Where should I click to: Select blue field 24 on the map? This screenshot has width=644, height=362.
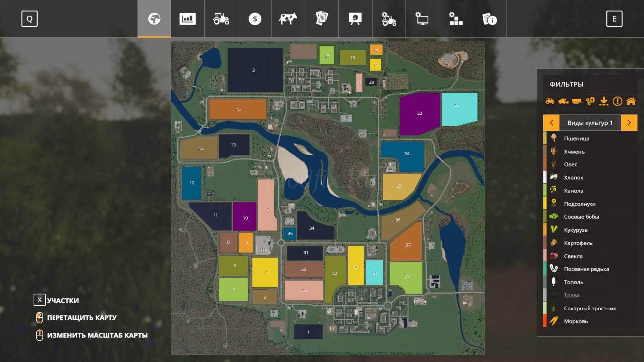[403, 157]
